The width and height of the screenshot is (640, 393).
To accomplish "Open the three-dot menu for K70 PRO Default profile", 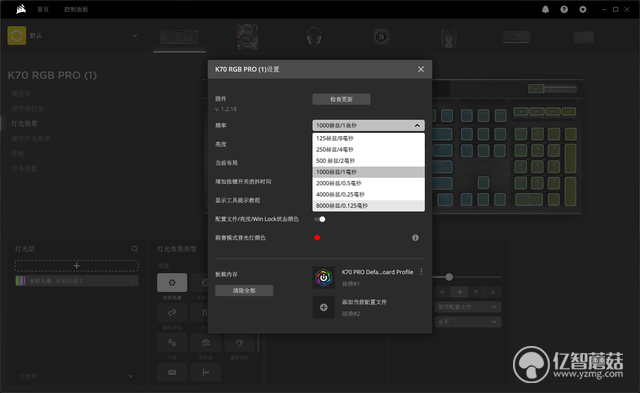I will [421, 272].
